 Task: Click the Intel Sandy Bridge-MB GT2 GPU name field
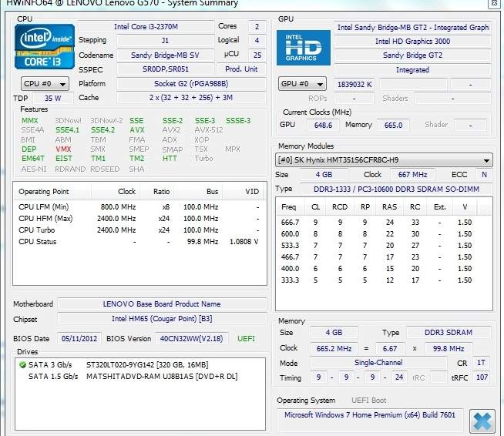tap(413, 27)
